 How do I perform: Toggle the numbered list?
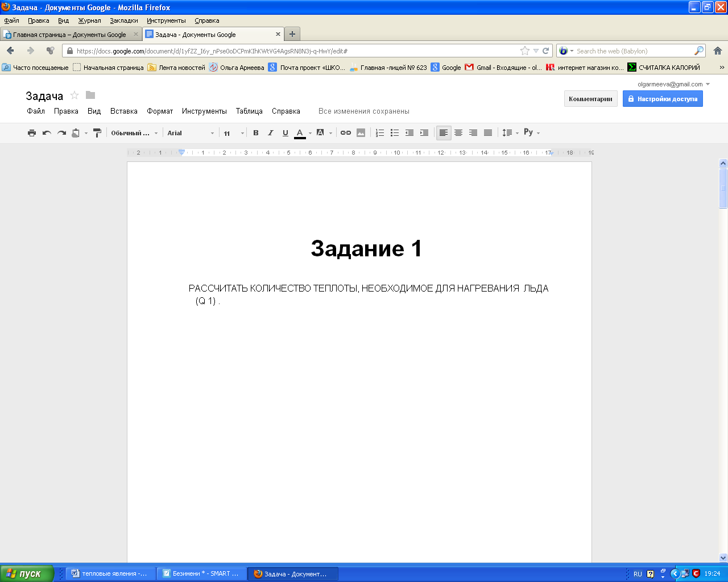[380, 133]
